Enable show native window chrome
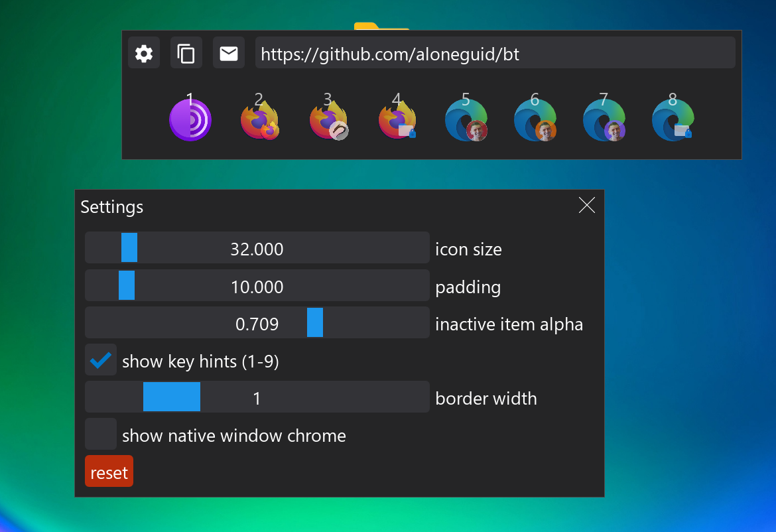 pyautogui.click(x=101, y=434)
